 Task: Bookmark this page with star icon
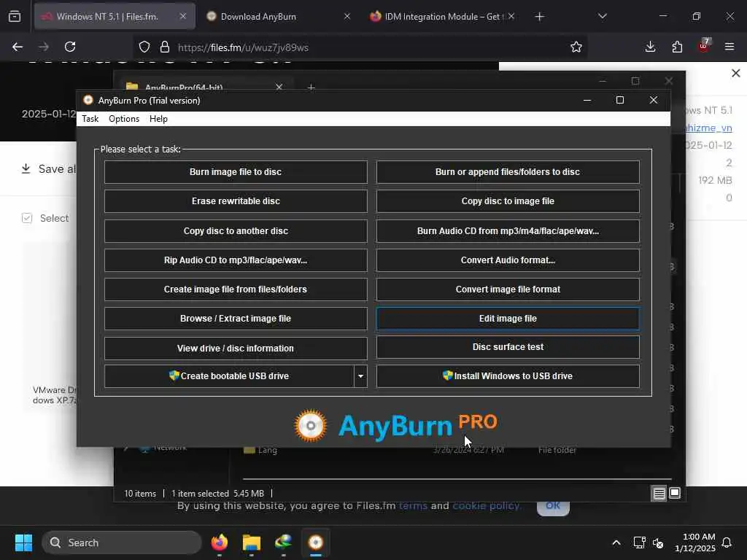point(576,47)
